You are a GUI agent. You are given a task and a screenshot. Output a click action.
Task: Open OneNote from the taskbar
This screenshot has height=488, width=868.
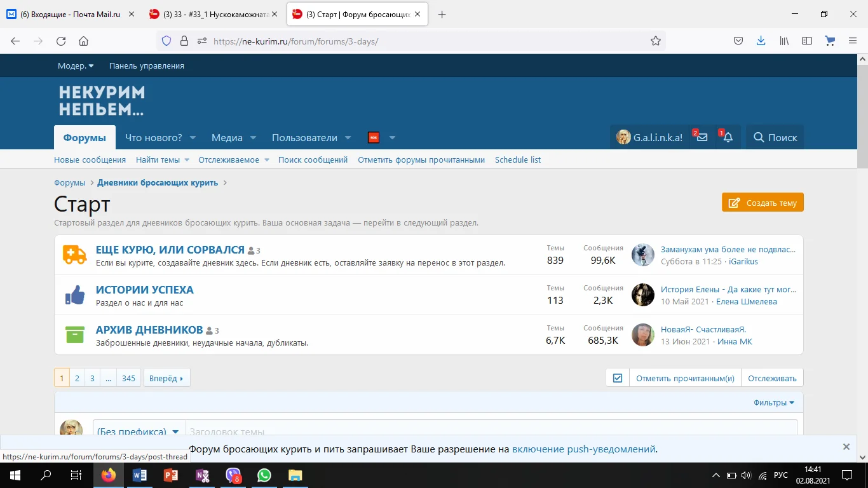202,475
